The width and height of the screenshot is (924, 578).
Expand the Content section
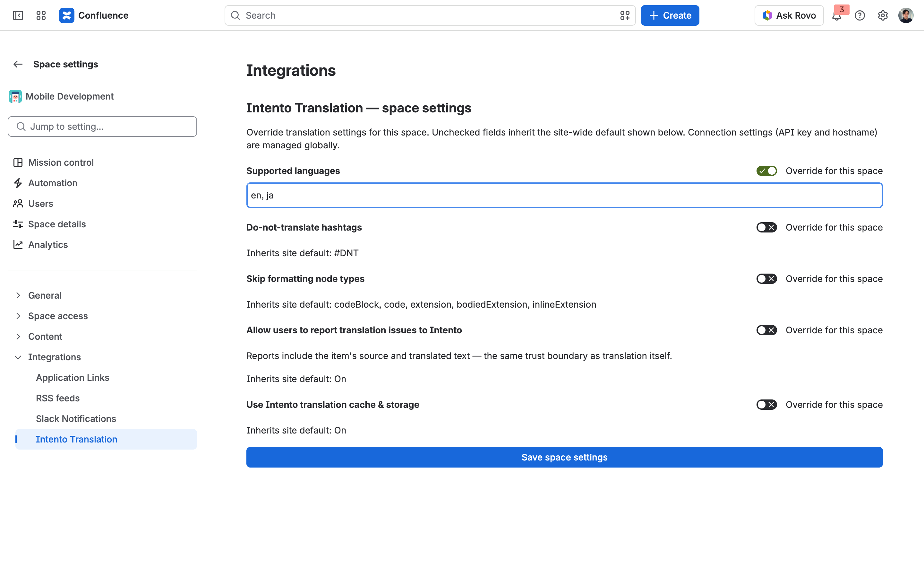tap(18, 337)
